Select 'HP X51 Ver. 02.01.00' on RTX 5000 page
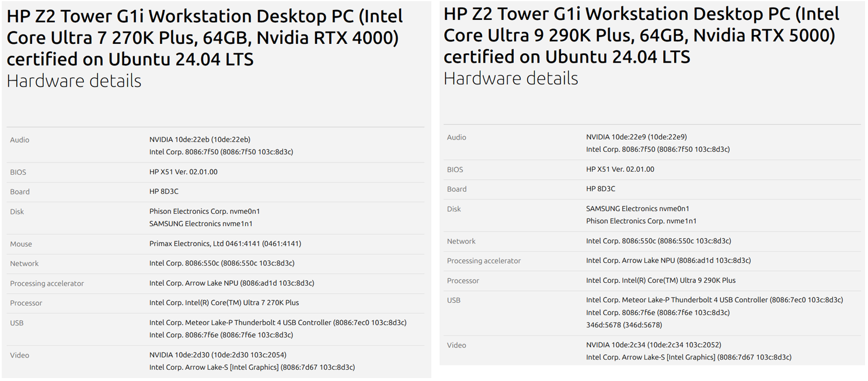The height and width of the screenshot is (381, 868). pos(620,169)
